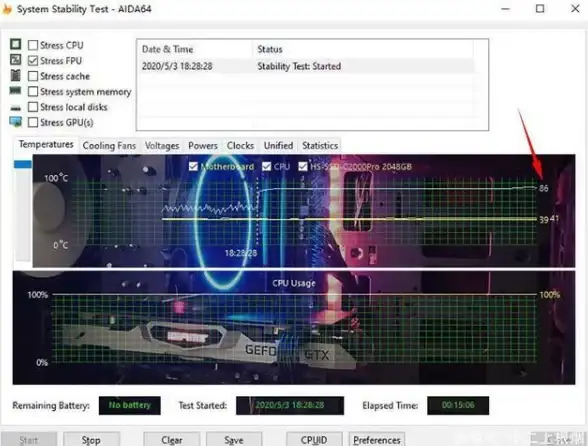The height and width of the screenshot is (446, 588).
Task: Click the CPU temperature reading 86
Action: pos(544,188)
